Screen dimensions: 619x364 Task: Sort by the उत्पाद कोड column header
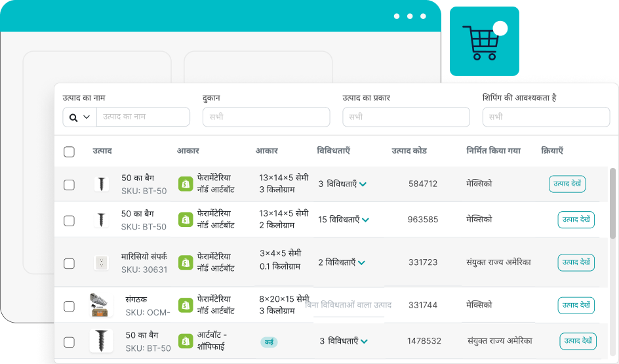tap(409, 151)
